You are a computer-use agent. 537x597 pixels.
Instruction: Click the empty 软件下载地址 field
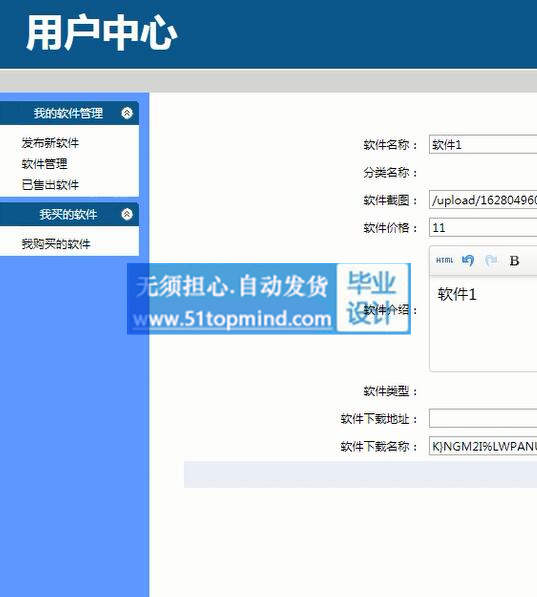click(x=483, y=418)
